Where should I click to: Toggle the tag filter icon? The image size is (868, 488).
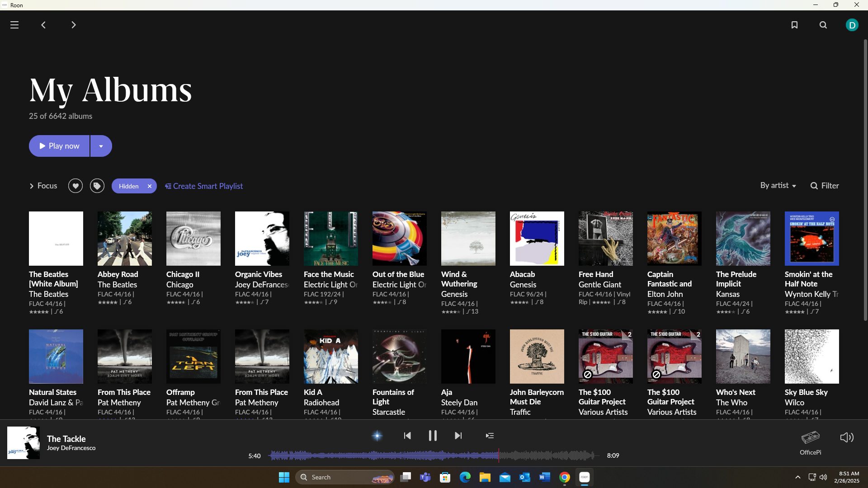click(x=97, y=186)
